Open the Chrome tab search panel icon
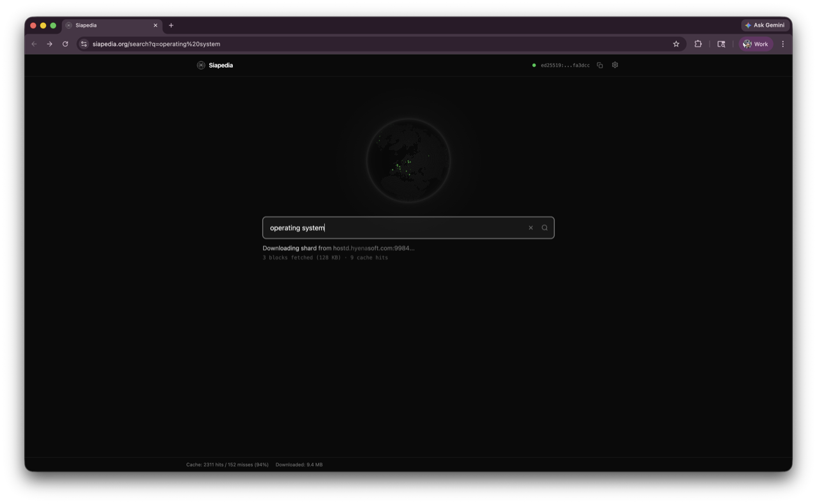The height and width of the screenshot is (504, 817). pyautogui.click(x=721, y=44)
